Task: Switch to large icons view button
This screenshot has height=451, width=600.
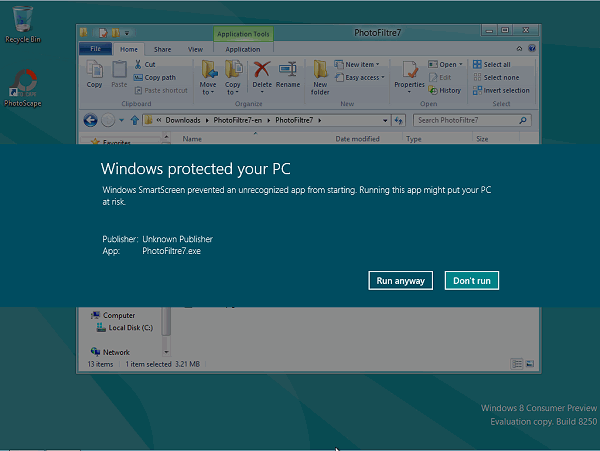Action: coord(530,364)
